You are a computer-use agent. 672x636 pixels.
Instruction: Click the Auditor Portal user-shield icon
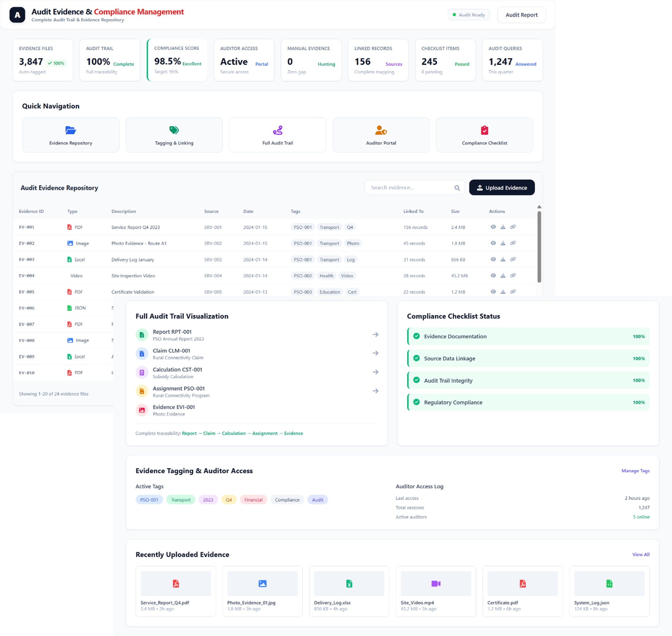[x=381, y=130]
